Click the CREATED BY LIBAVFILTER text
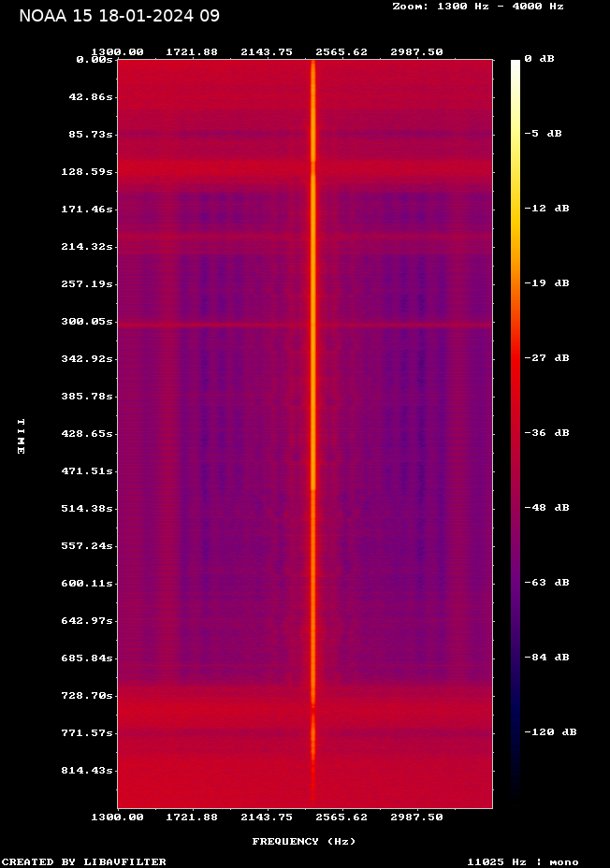Viewport: 610px width, 868px height. pos(84,861)
